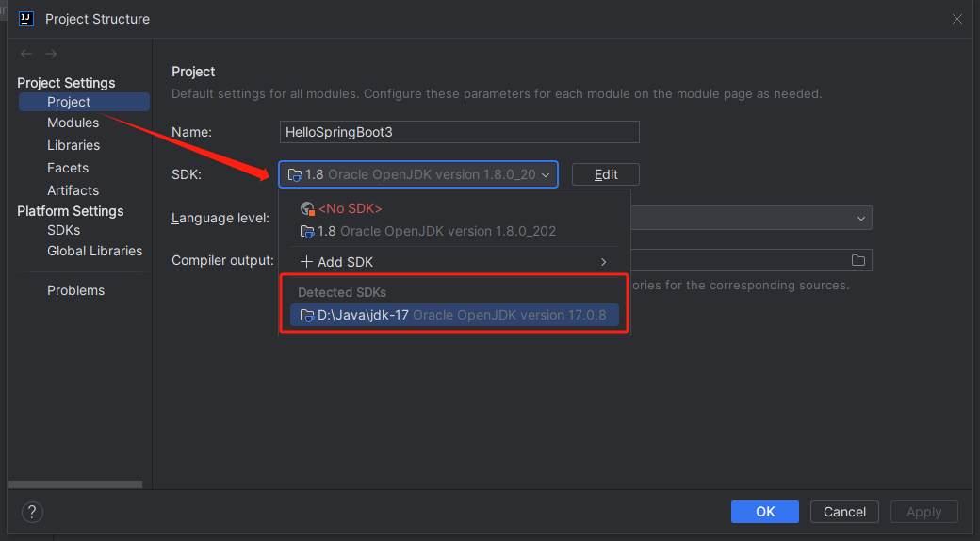Collapse the SDK dropdown via its chevron
This screenshot has width=980, height=541.
[546, 175]
